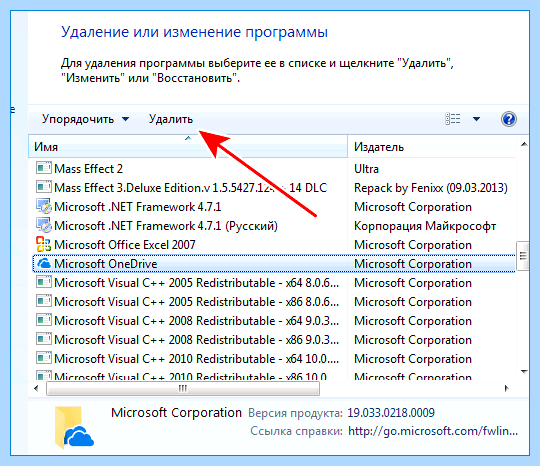Select Mass Effect 3.Deluxe Edition entry name
This screenshot has height=466, width=540.
(x=190, y=188)
